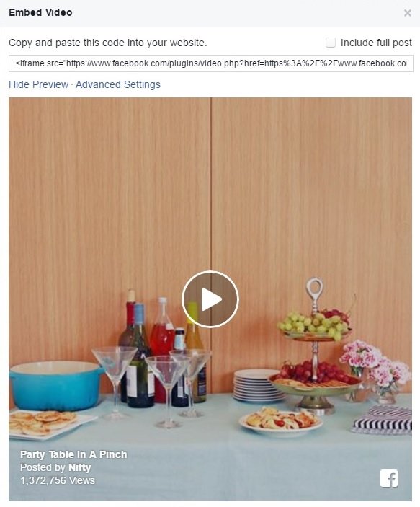Click the 'Copy and paste this code' instruction
This screenshot has height=507, width=420.
(107, 43)
